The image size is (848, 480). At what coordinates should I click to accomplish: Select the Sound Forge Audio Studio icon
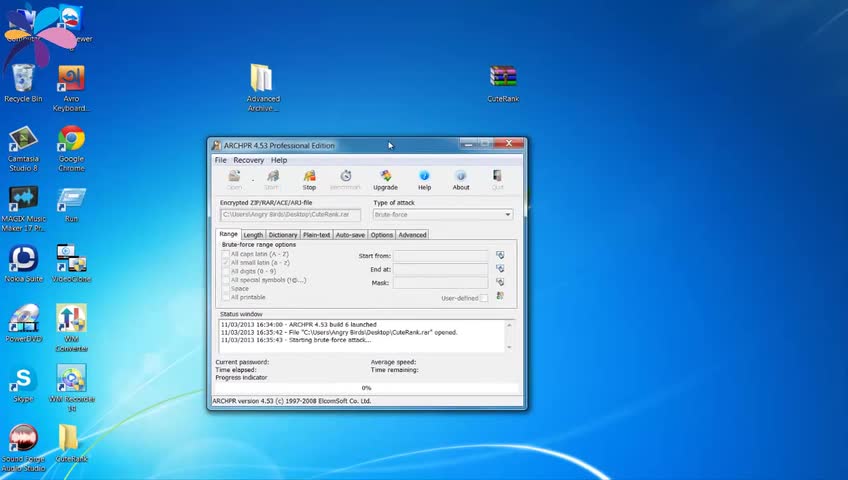click(23, 438)
